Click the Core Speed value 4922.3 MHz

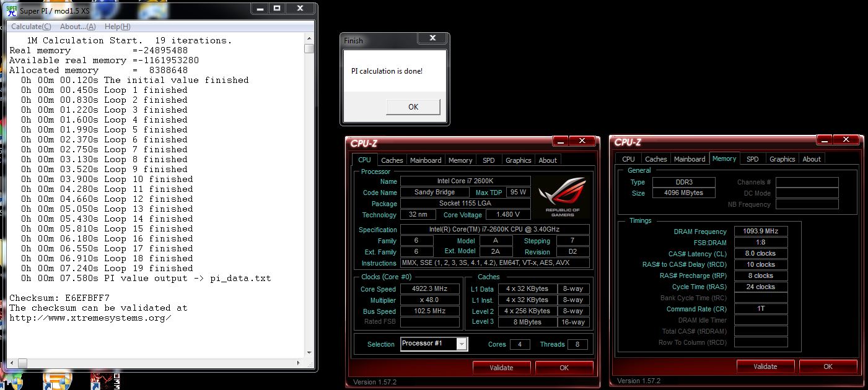pyautogui.click(x=430, y=289)
